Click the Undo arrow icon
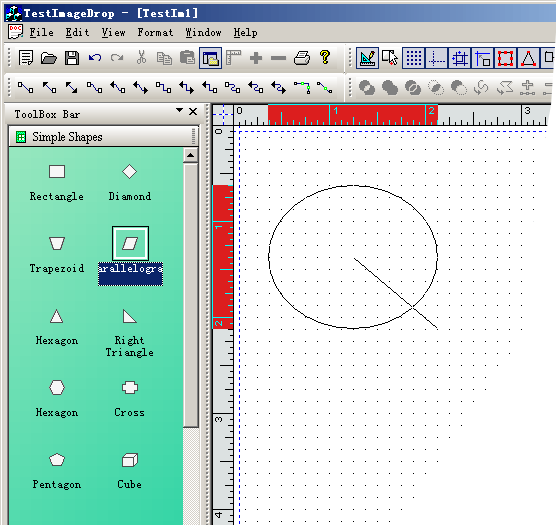 pyautogui.click(x=95, y=58)
